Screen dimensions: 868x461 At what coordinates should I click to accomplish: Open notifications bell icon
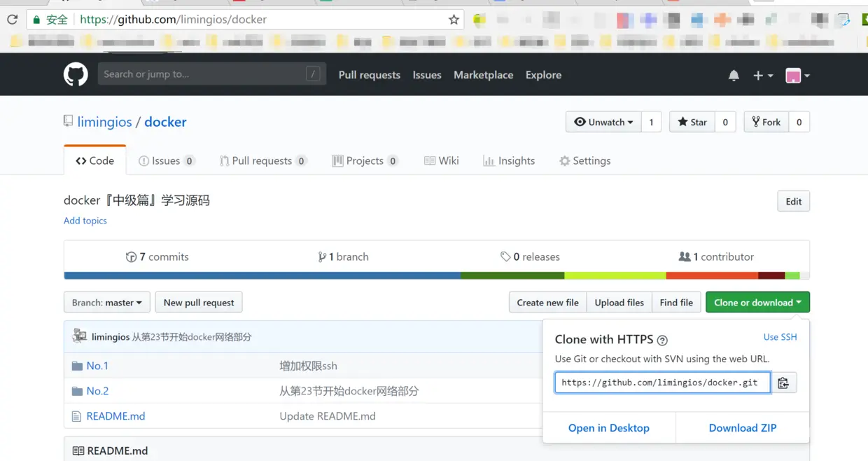coord(734,75)
